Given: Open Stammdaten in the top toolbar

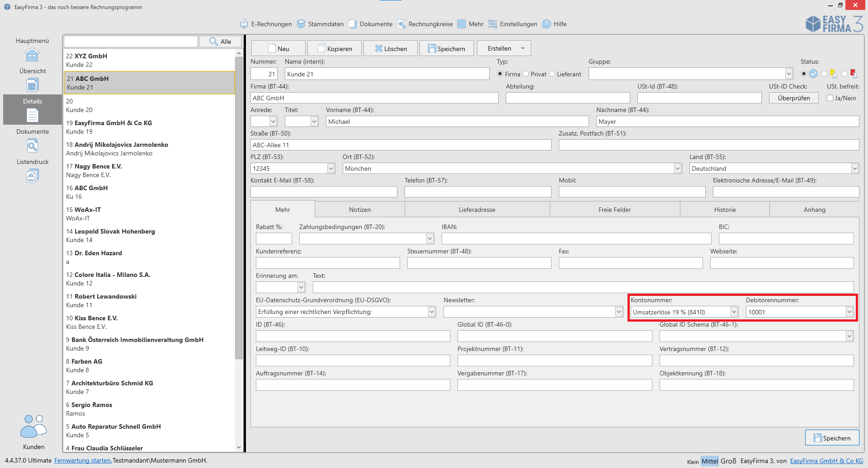Looking at the screenshot, I should [x=321, y=24].
